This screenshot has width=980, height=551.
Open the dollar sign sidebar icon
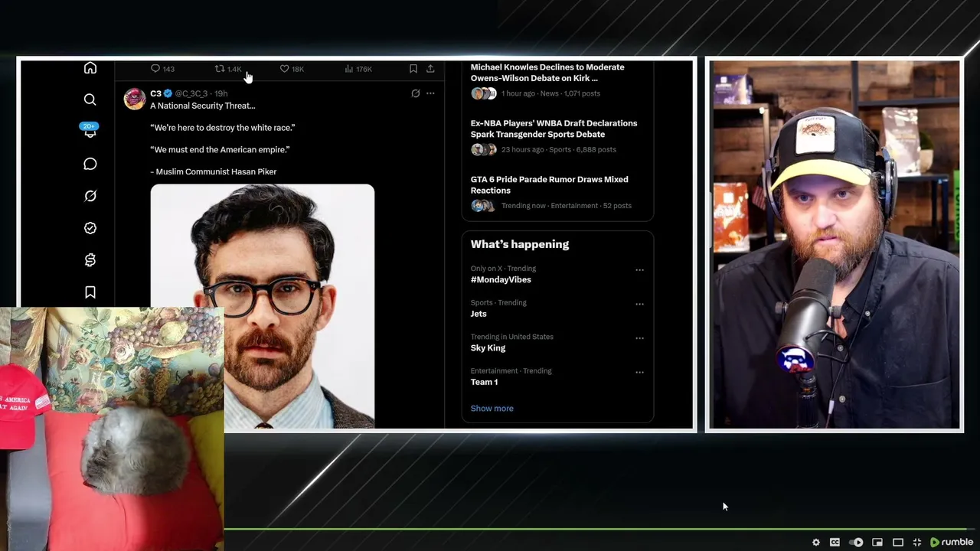[90, 260]
